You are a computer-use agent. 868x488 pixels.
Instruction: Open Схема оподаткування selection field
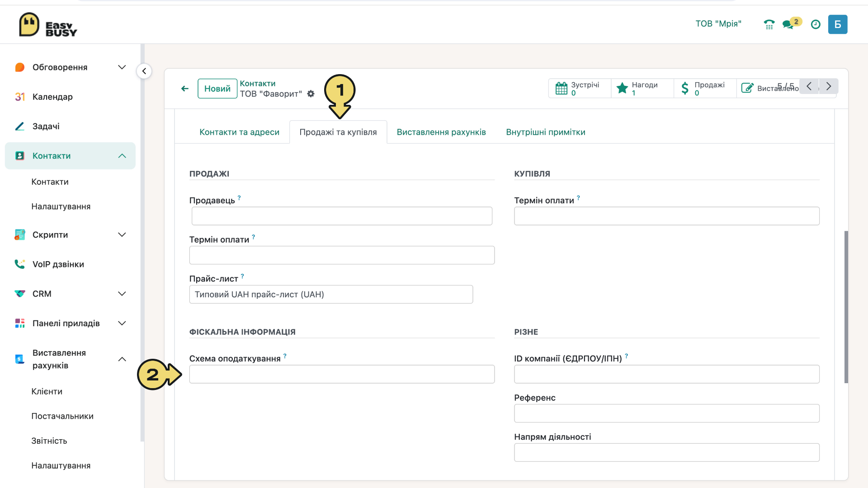342,374
